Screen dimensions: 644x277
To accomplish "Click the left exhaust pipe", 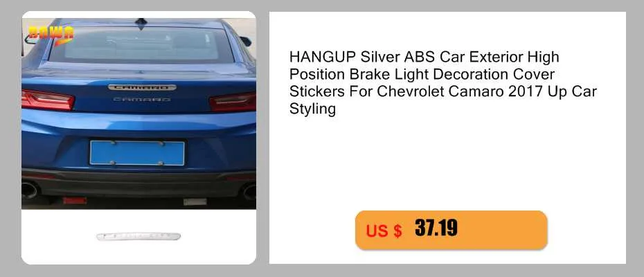I will point(30,190).
